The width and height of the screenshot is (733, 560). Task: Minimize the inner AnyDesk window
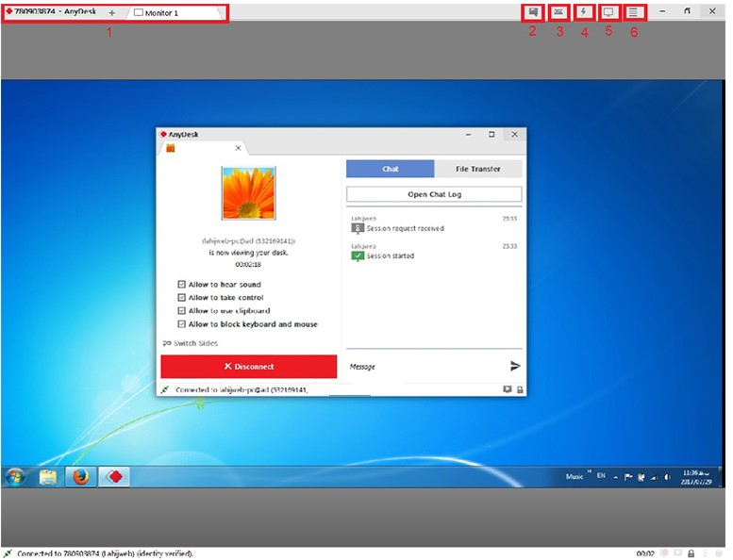pyautogui.click(x=468, y=135)
